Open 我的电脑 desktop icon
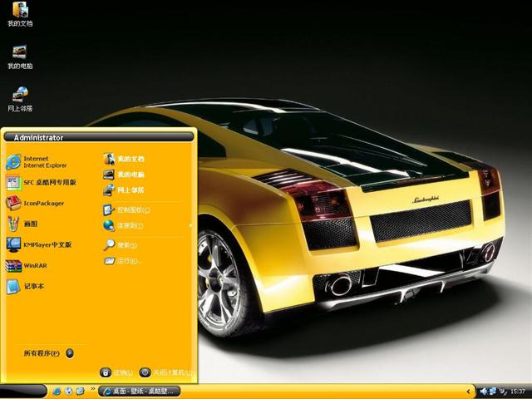 point(20,56)
